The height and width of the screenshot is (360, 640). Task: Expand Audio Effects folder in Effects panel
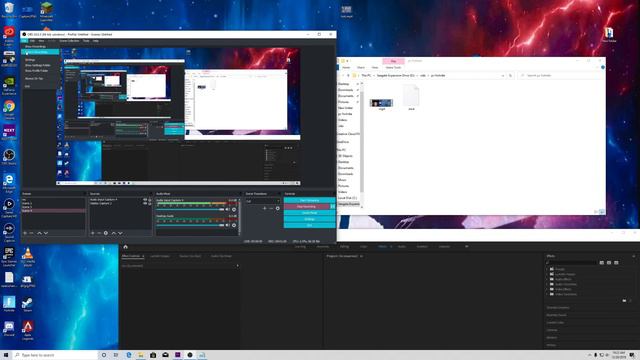pyautogui.click(x=547, y=279)
